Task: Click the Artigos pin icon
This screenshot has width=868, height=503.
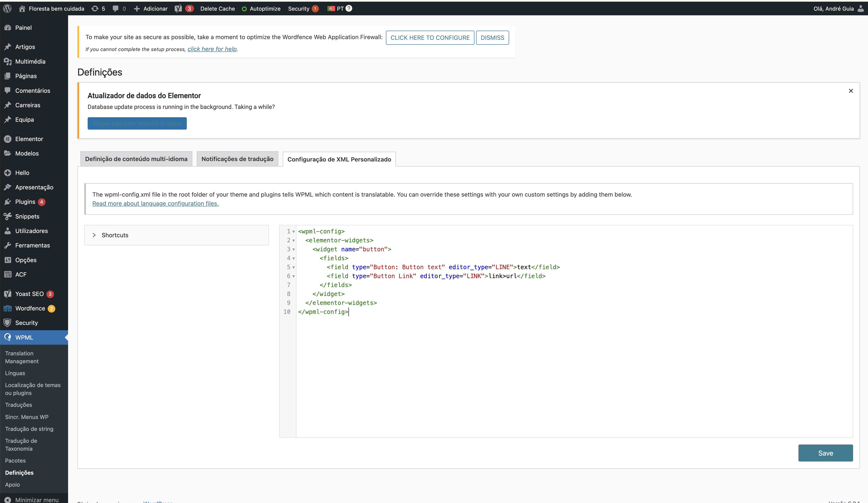Action: point(8,47)
